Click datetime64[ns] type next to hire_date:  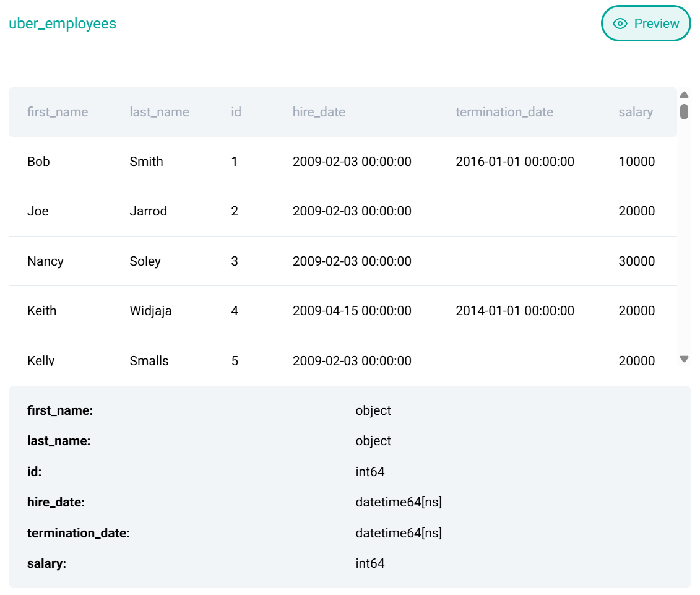[x=399, y=502]
